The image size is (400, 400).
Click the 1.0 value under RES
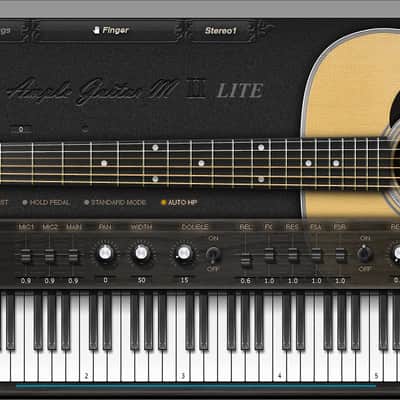tap(293, 281)
